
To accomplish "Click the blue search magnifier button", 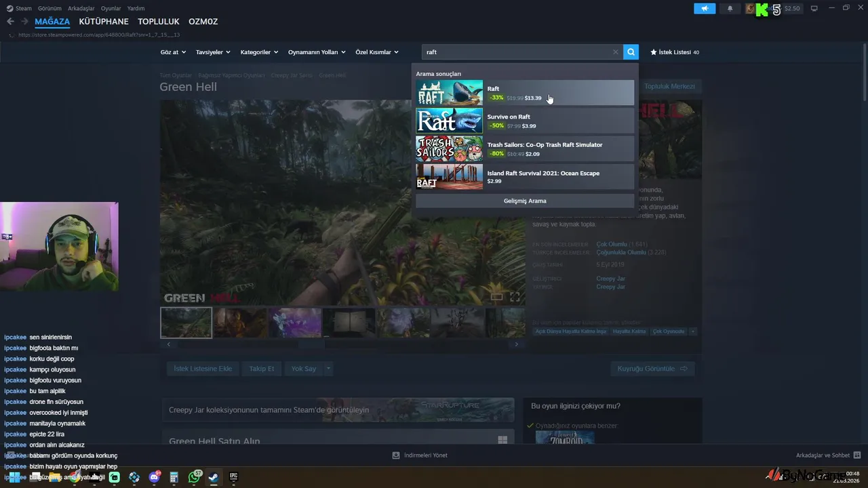I will (x=631, y=52).
